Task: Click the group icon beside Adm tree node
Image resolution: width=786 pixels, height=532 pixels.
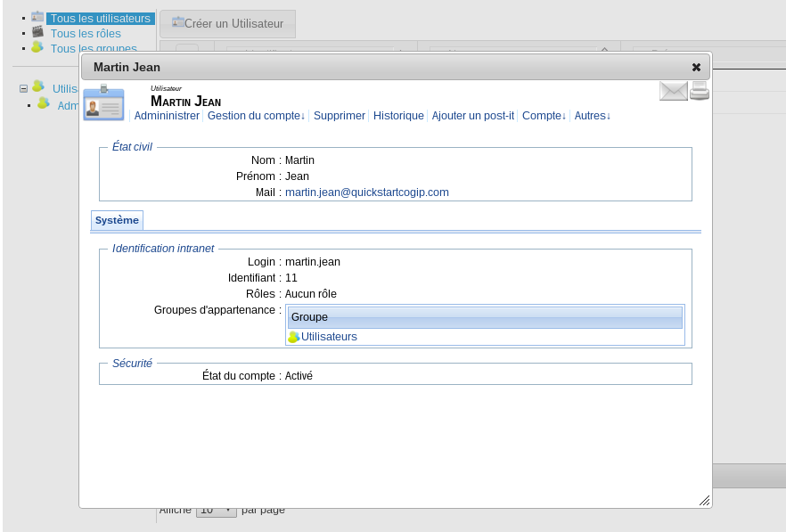Action: (x=44, y=103)
